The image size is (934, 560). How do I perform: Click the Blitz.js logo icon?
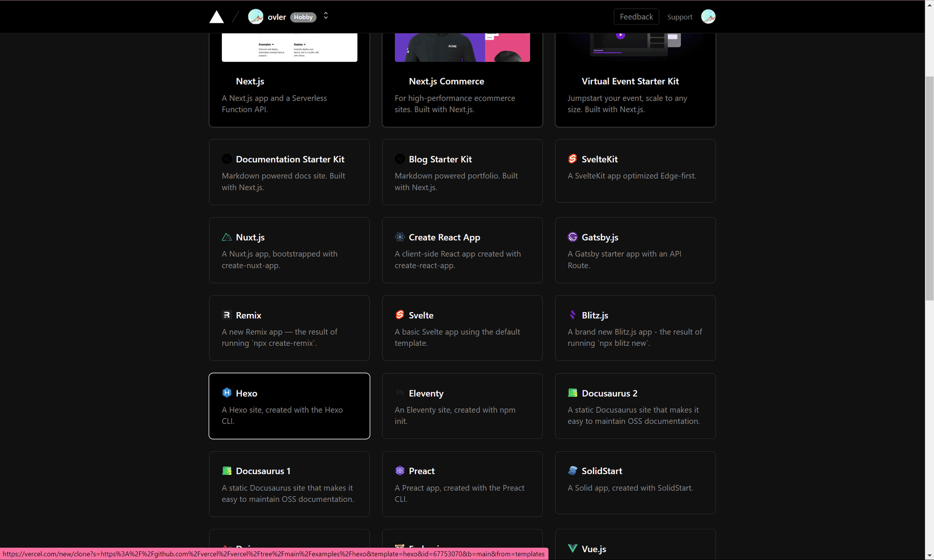tap(573, 315)
